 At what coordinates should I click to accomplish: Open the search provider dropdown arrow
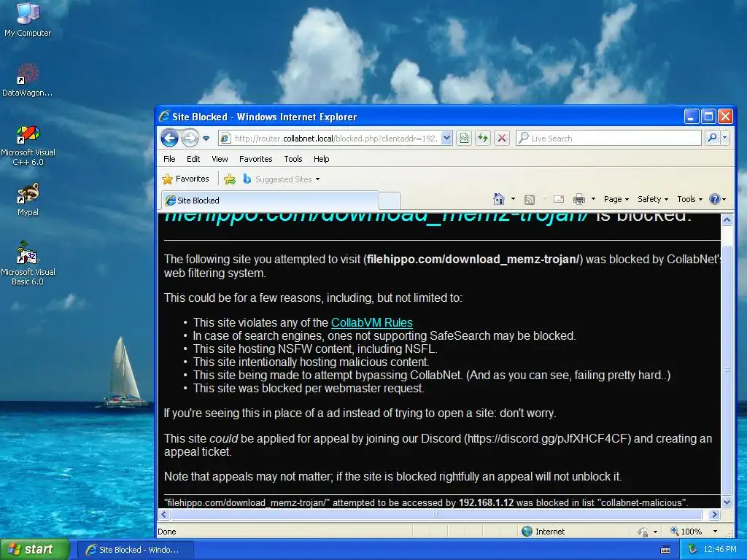point(724,138)
